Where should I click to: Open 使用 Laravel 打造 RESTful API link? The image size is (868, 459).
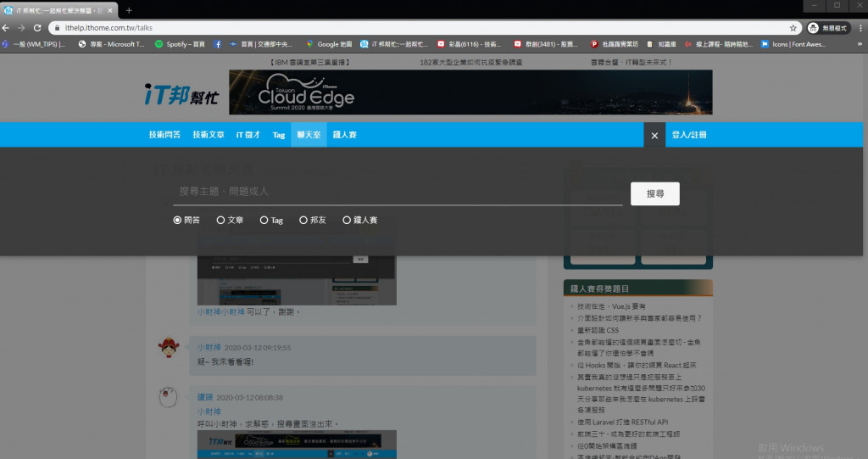(x=622, y=422)
